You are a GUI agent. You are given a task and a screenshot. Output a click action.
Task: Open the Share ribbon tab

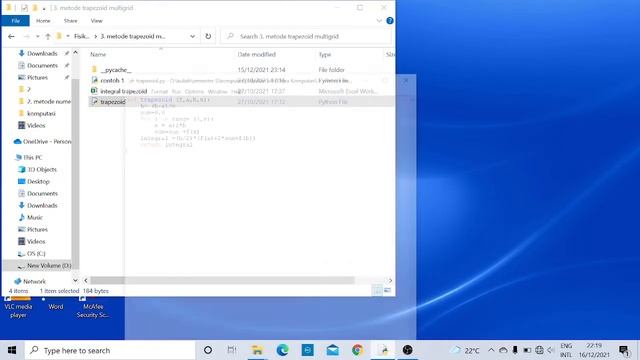click(x=70, y=21)
